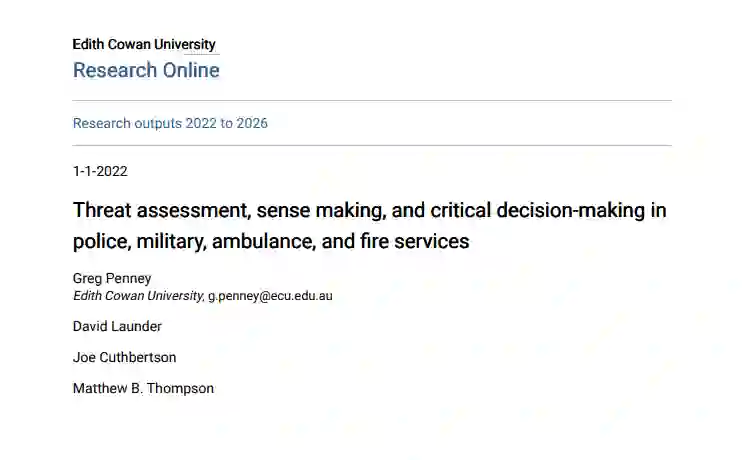742x460 pixels.
Task: Click the title line starting "Threat assessment"
Action: [369, 211]
